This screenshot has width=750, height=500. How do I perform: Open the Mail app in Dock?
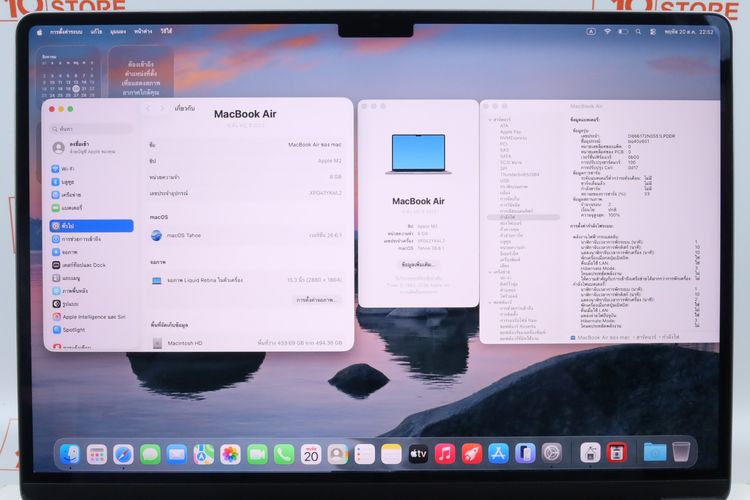(177, 454)
